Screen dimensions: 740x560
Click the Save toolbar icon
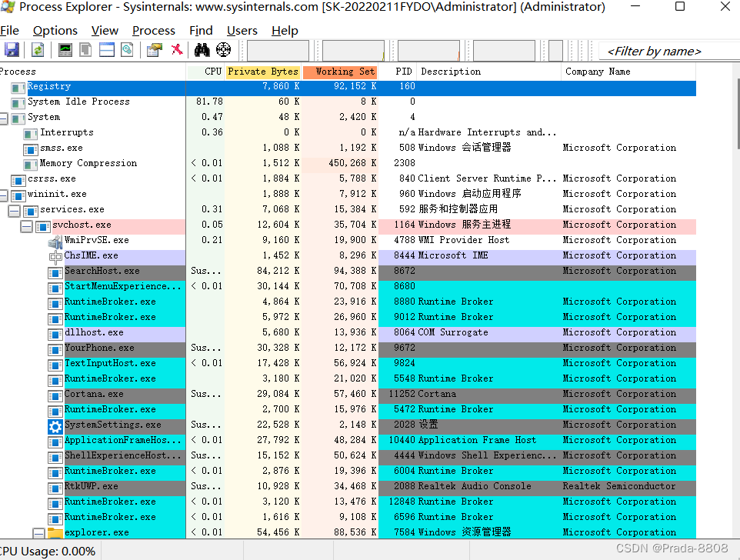pos(12,49)
